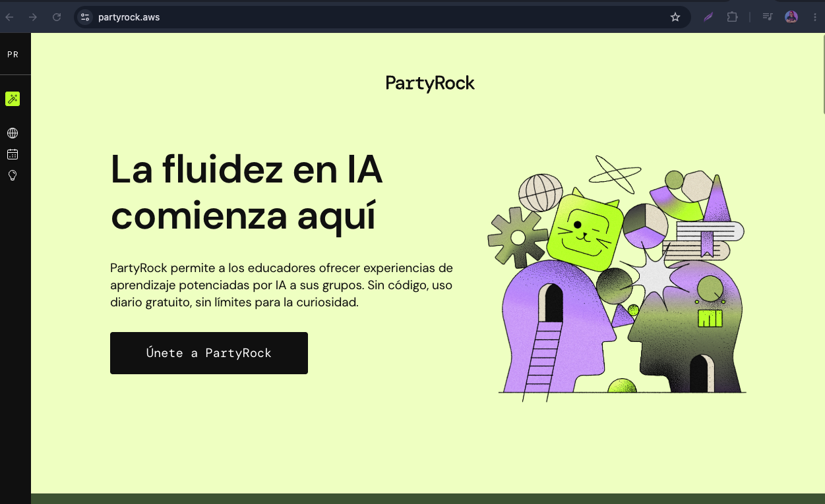This screenshot has width=825, height=504.
Task: Click the headline "La fluidez en IA comienza aquí"
Action: click(247, 192)
